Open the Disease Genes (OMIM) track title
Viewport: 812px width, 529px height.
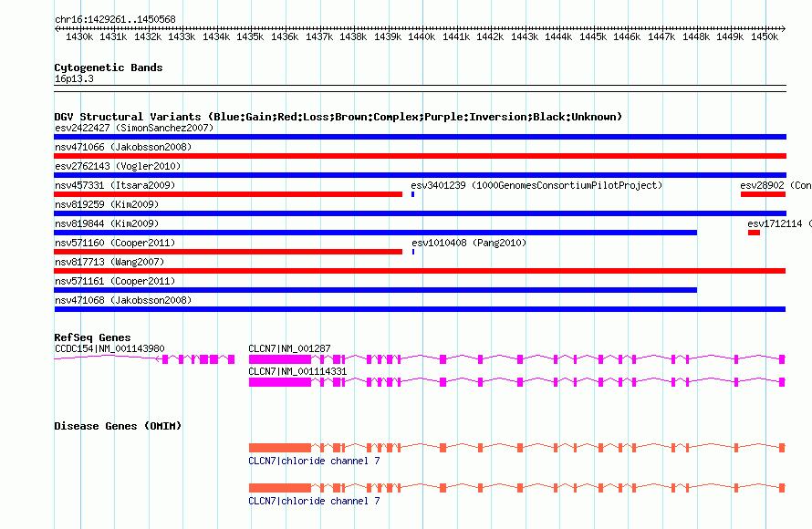tap(118, 426)
